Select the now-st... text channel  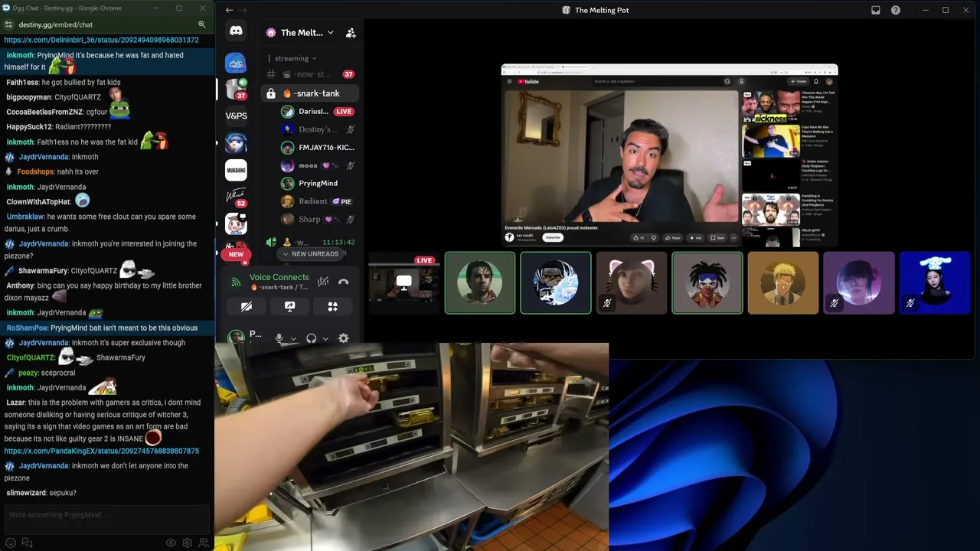pos(310,74)
